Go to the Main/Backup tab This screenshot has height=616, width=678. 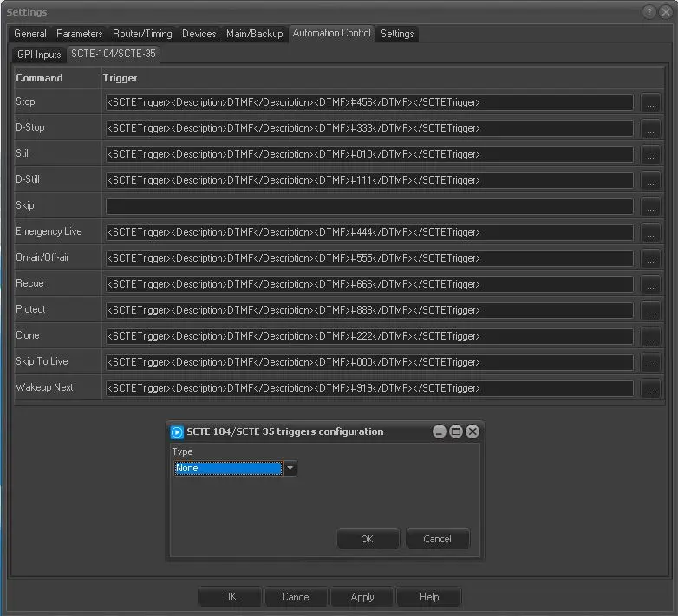tap(254, 34)
